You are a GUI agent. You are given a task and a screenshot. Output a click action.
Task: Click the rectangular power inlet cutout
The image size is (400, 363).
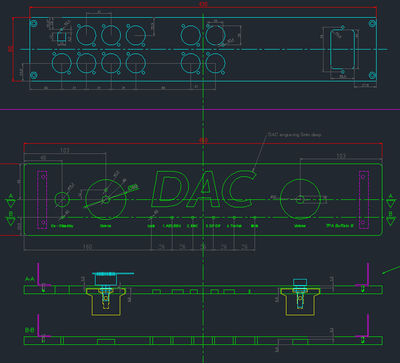point(342,49)
